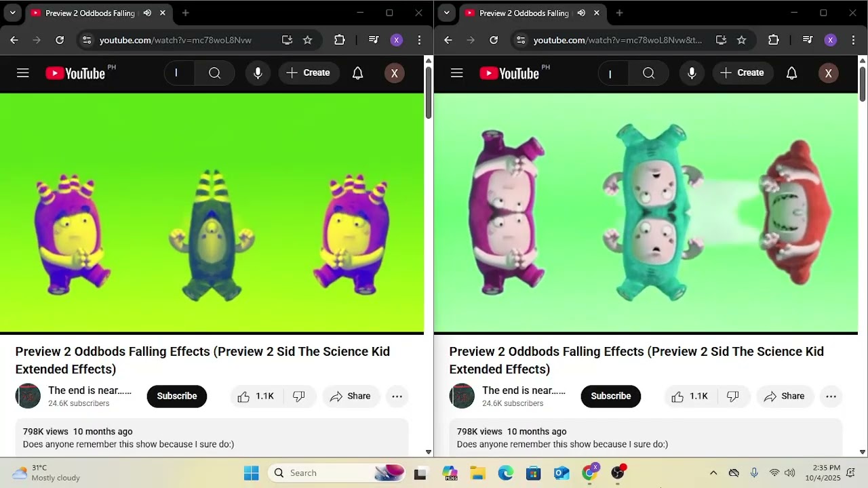This screenshot has height=488, width=868.
Task: Open channel avatar beside 'The end is near' in left window
Action: [x=28, y=396]
